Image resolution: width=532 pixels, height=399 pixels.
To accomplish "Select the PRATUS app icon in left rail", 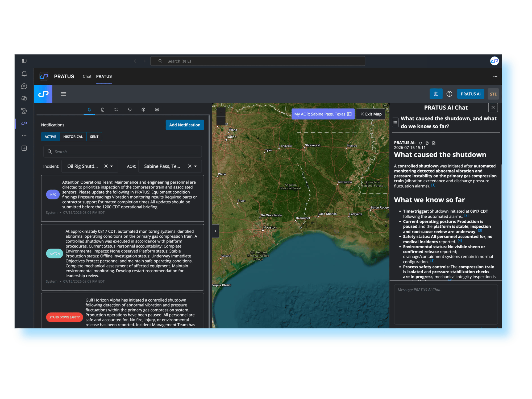I will (x=24, y=123).
